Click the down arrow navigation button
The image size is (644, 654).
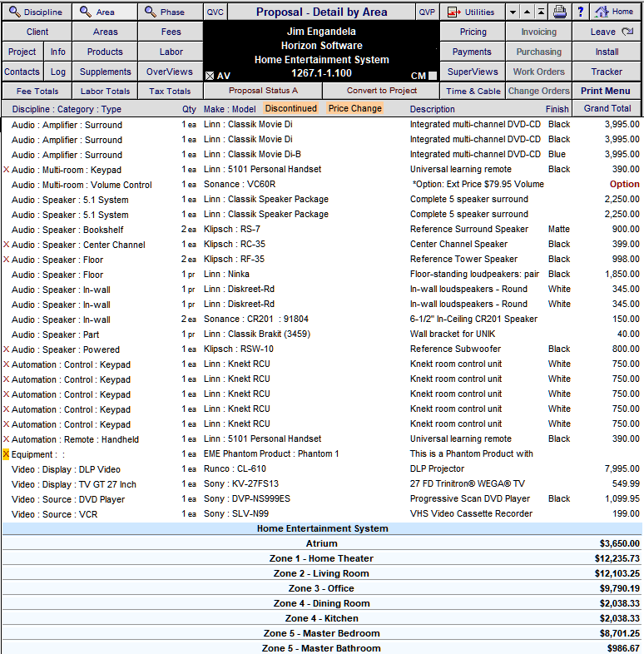click(x=513, y=12)
